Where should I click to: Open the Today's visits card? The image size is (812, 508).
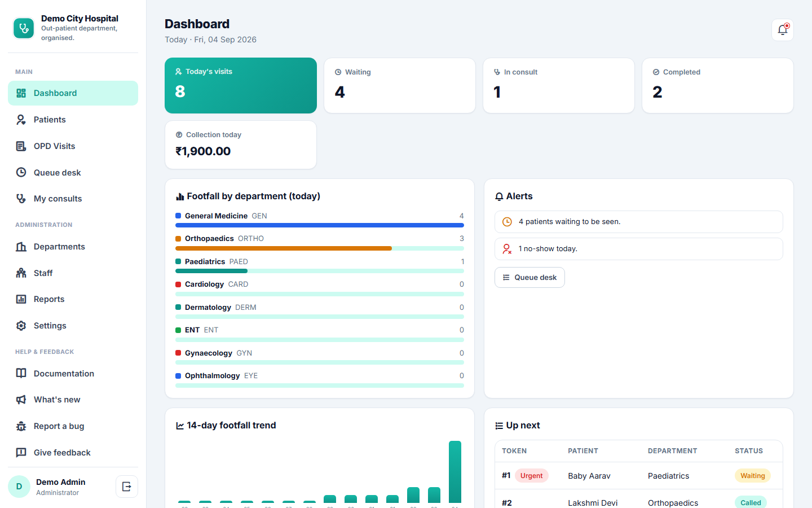coord(241,85)
